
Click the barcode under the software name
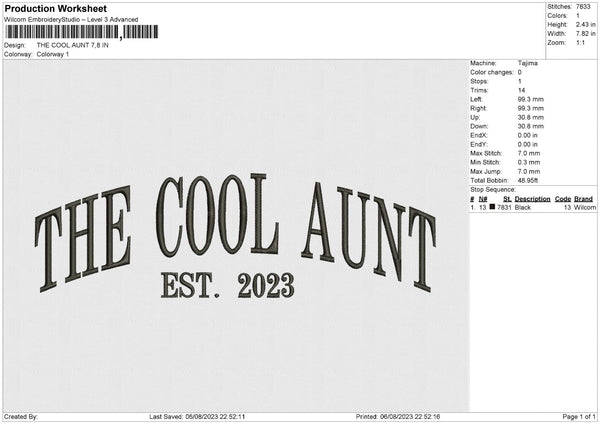click(81, 32)
